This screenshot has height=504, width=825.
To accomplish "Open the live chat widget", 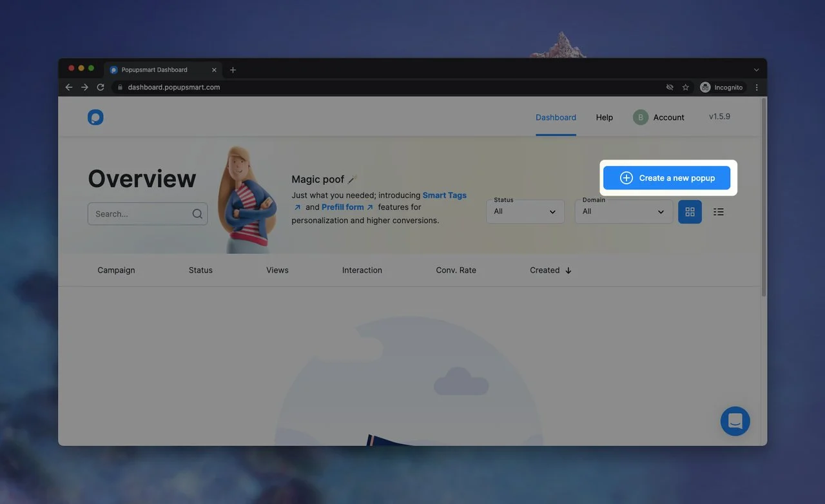I will (x=735, y=422).
